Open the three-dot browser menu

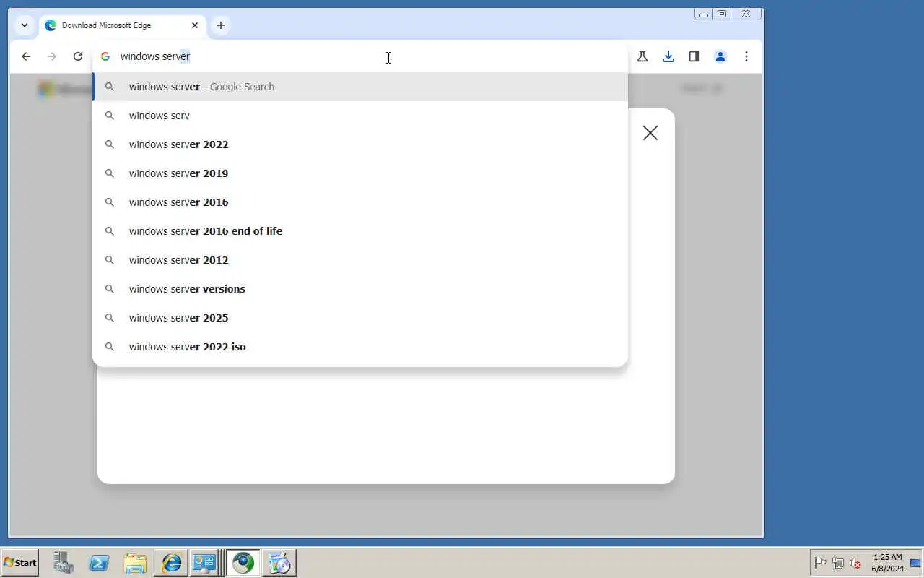(746, 56)
